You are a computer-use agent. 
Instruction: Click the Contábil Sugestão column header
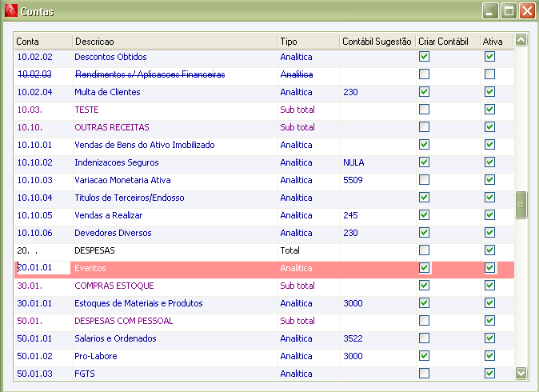(377, 42)
